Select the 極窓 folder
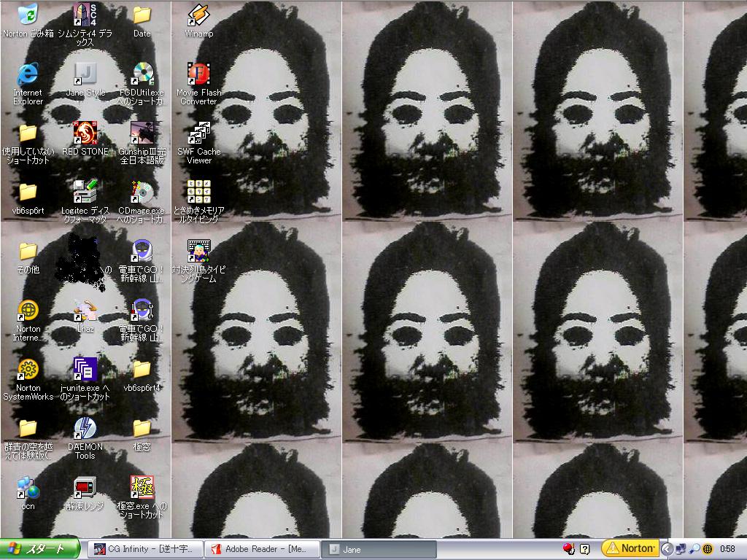747x560 pixels. coord(142,428)
